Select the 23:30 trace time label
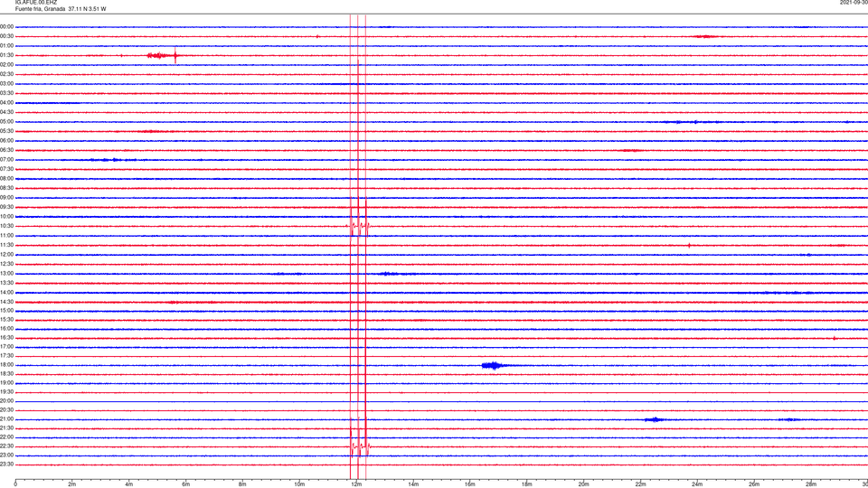 6,465
